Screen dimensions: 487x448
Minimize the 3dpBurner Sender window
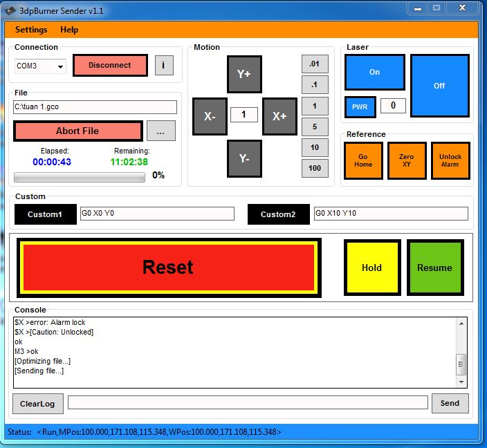pos(418,8)
